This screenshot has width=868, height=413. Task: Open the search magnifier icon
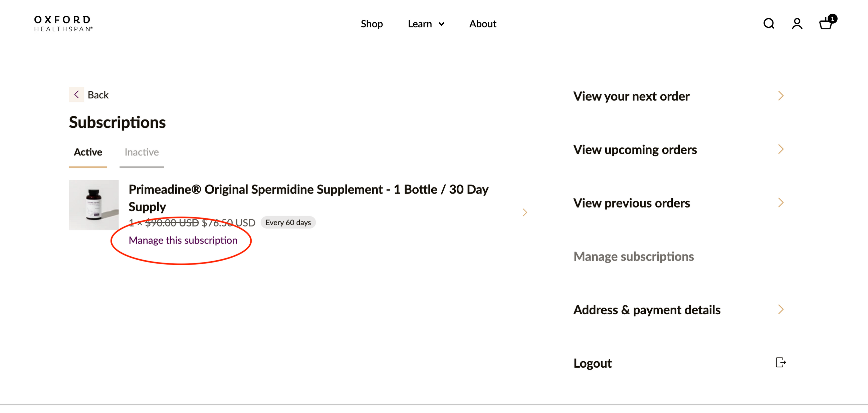coord(769,24)
